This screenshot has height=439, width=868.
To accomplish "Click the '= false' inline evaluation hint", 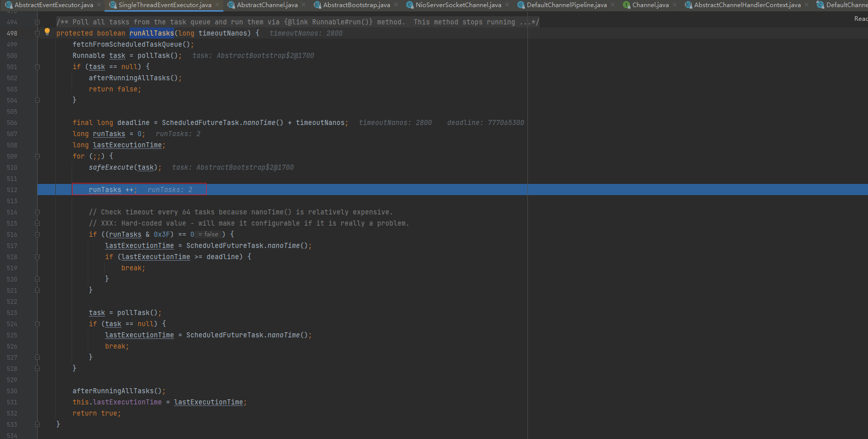I will click(x=208, y=235).
